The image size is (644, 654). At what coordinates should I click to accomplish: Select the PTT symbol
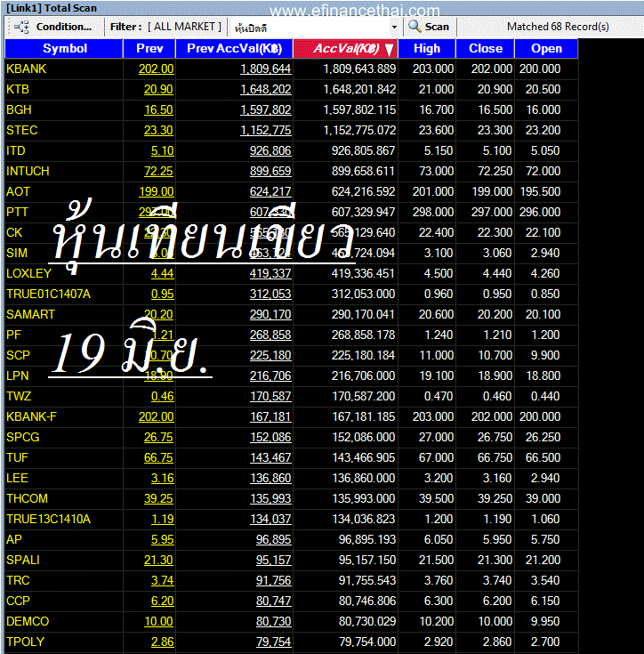[17, 212]
